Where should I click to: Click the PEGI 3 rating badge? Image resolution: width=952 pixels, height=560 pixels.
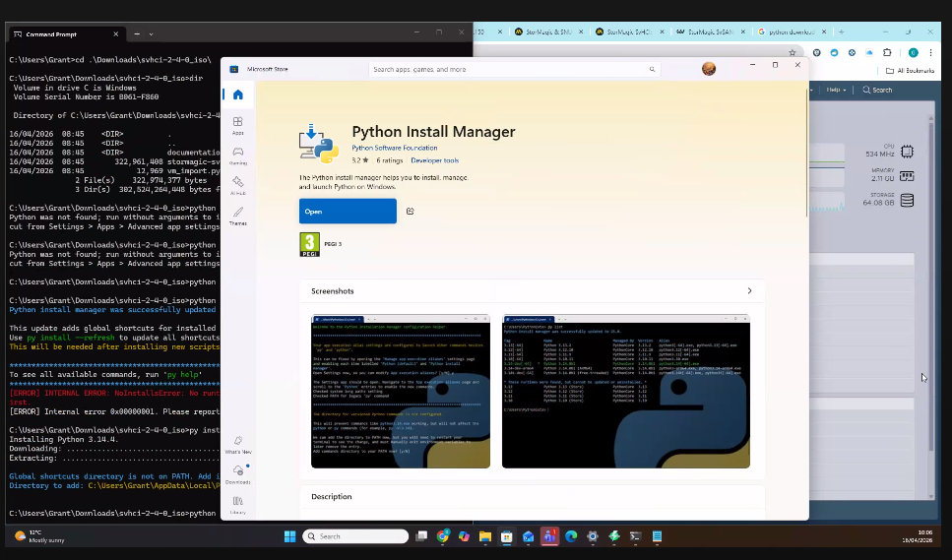310,244
